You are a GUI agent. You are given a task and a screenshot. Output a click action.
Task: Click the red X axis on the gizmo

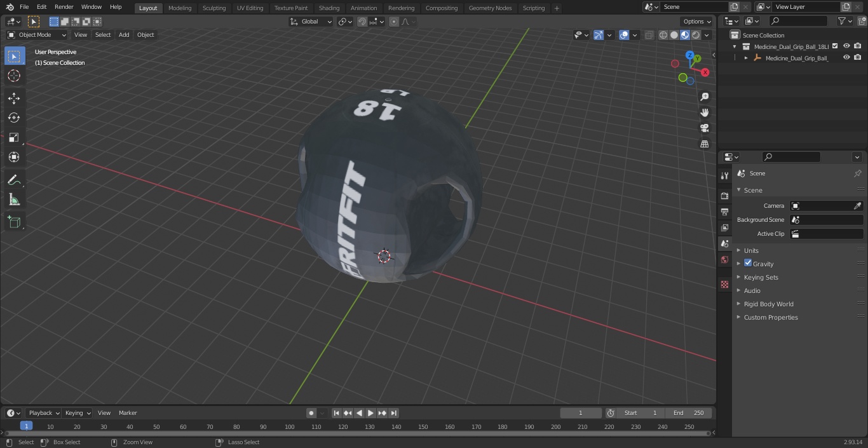coord(705,72)
